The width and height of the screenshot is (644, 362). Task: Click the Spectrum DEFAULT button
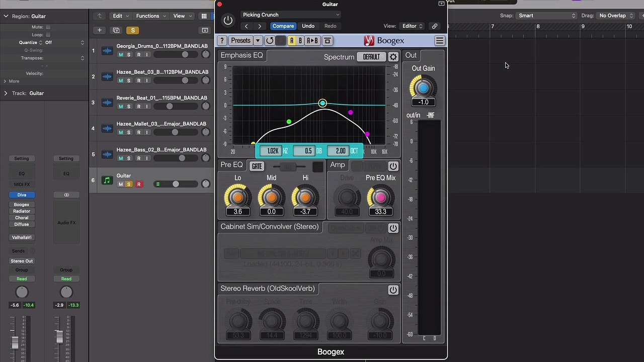[x=371, y=57]
